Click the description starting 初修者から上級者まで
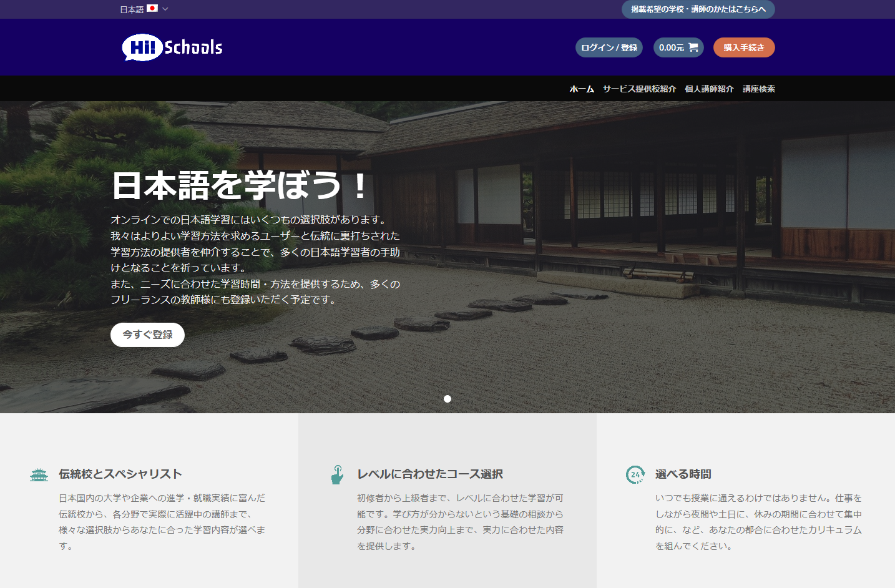The image size is (895, 588). pyautogui.click(x=461, y=522)
